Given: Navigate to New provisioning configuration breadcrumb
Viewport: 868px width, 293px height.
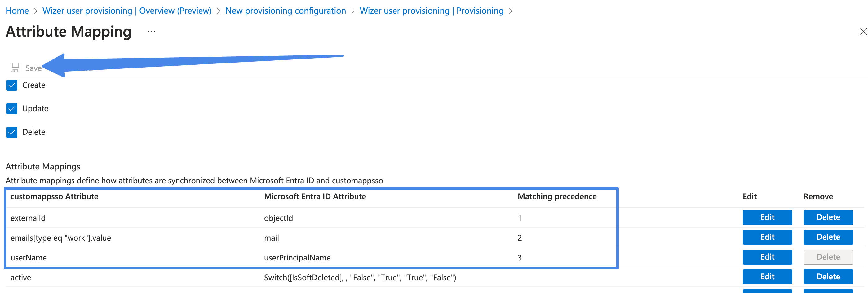Looking at the screenshot, I should [286, 11].
